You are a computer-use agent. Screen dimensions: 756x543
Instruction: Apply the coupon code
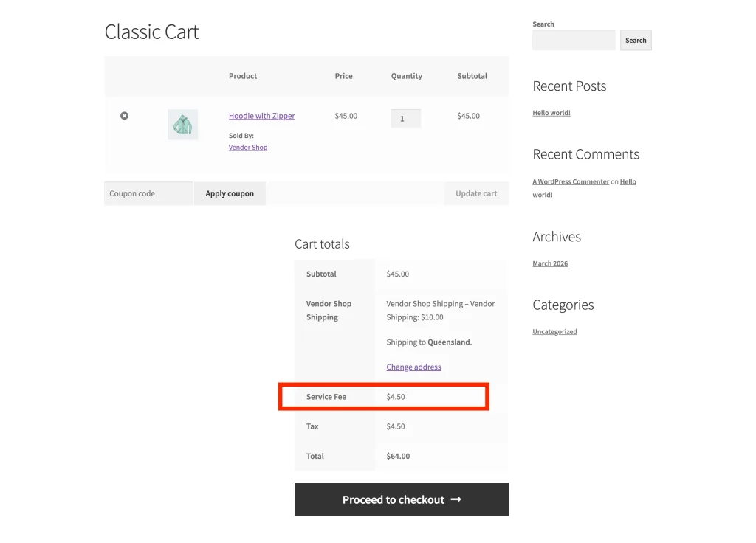point(230,193)
